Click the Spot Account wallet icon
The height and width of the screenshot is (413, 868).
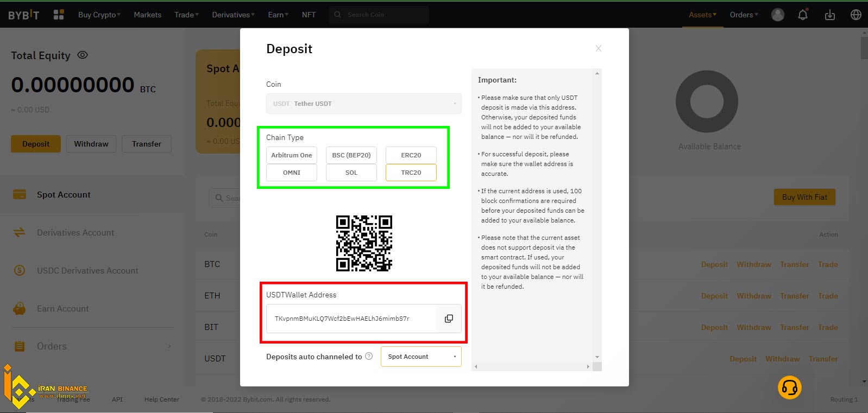pos(20,194)
